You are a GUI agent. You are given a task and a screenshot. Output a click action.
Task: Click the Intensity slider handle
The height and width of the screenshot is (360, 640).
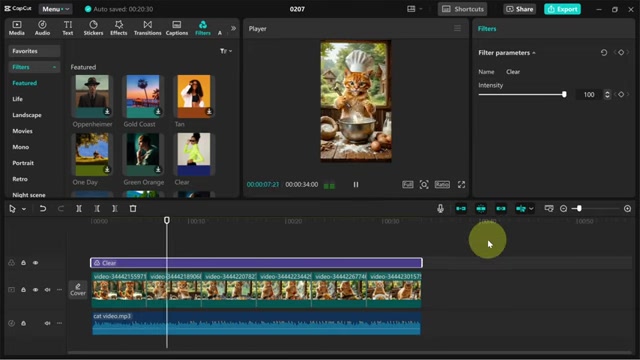tap(564, 94)
